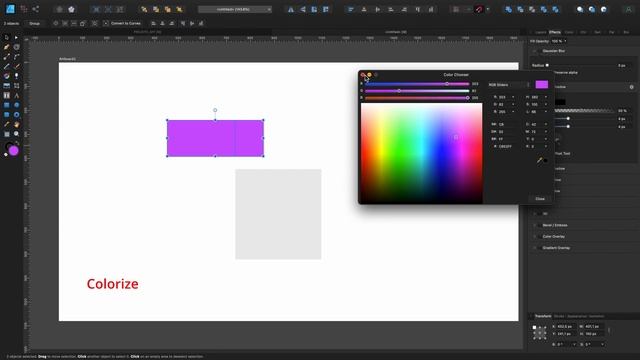Switch to the Layers panel tab

pos(541,32)
